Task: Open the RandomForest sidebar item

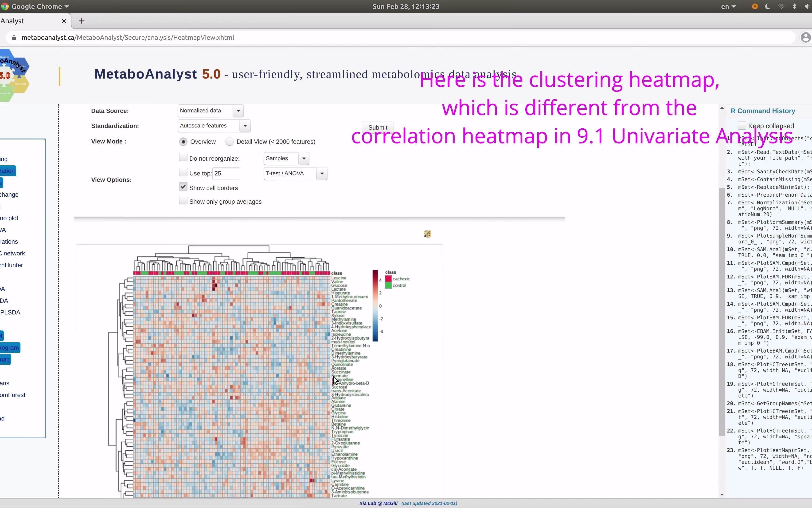Action: [13, 395]
